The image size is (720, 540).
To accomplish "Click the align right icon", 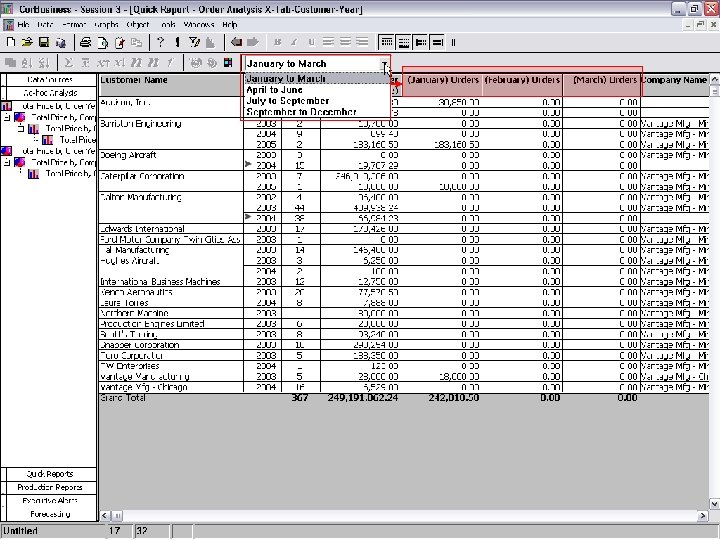I will (362, 43).
